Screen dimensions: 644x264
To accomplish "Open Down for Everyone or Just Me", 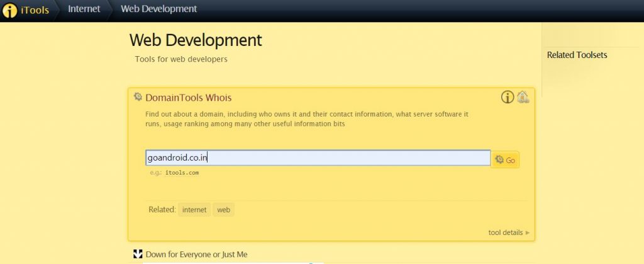I will [x=197, y=255].
